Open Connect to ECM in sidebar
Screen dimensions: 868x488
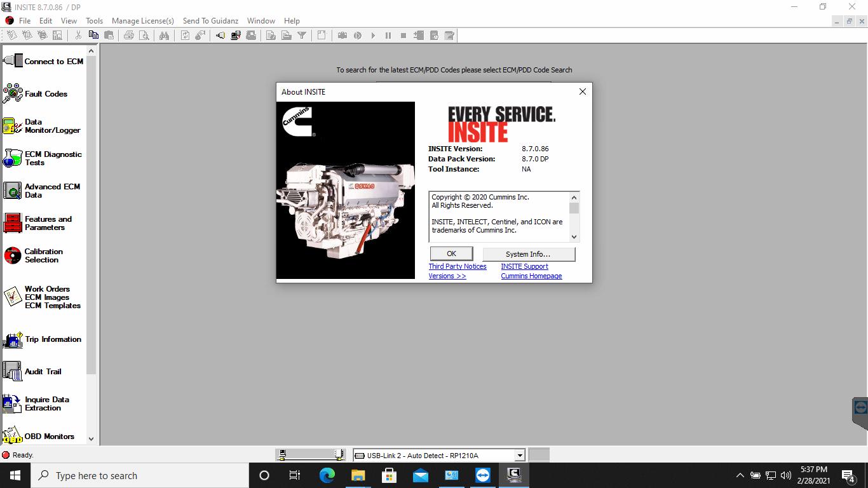point(43,61)
